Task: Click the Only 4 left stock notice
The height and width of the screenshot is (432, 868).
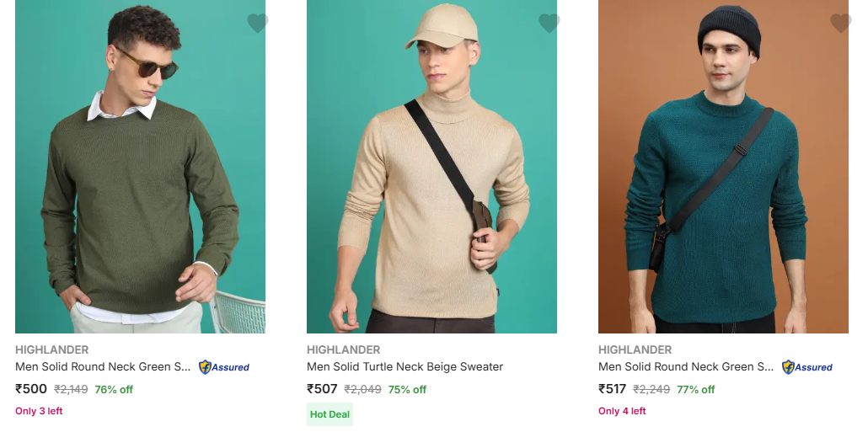Action: tap(622, 411)
